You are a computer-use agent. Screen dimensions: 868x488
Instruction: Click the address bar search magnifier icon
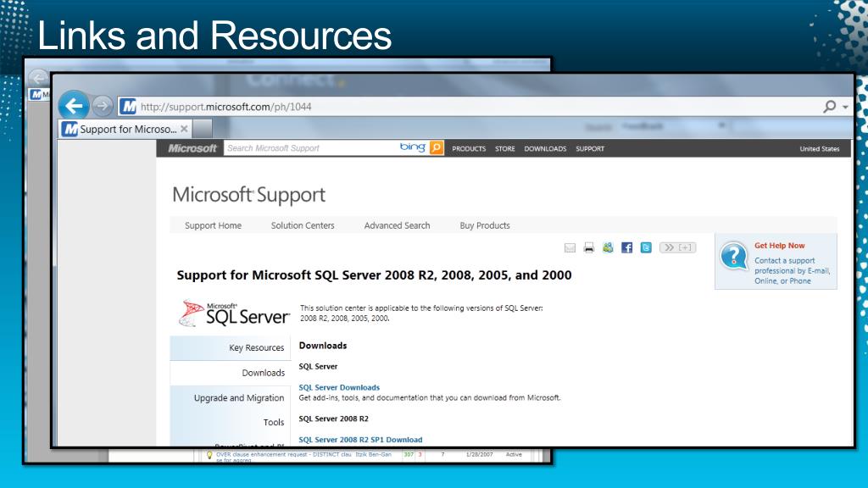(x=829, y=106)
